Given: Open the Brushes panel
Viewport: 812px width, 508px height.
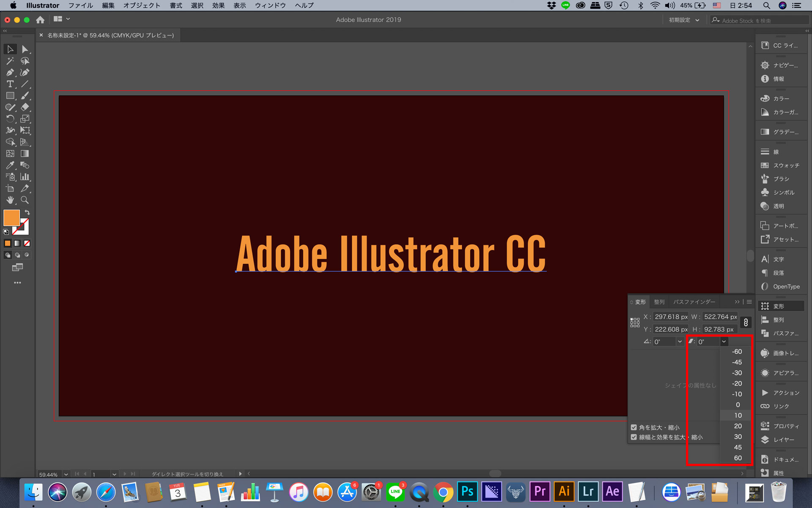Looking at the screenshot, I should click(780, 179).
